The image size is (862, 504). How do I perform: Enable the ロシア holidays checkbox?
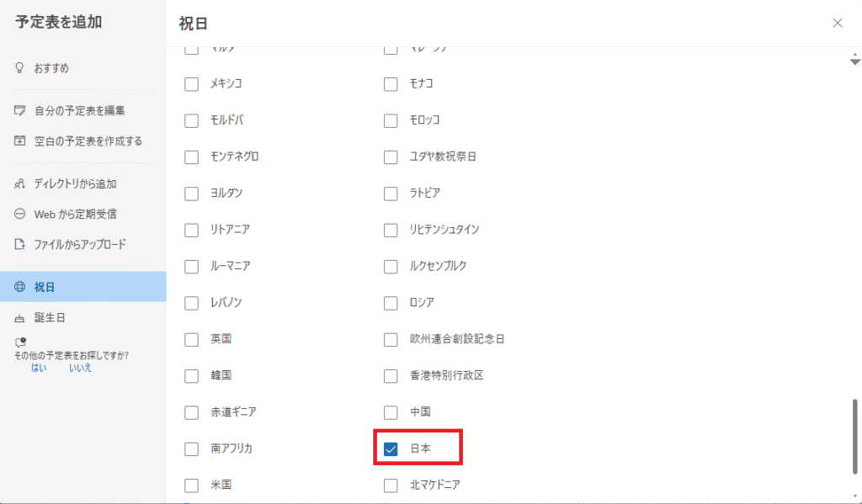click(x=391, y=303)
